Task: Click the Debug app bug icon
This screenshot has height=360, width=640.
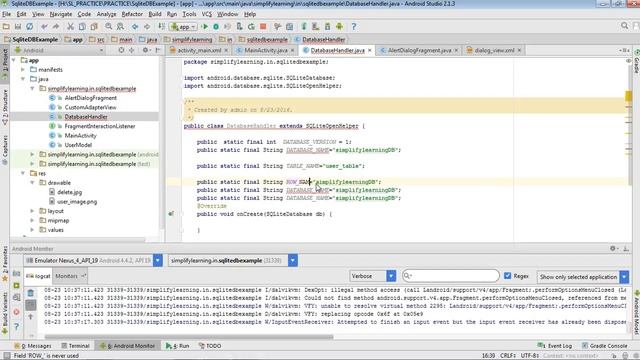Action: (x=216, y=27)
